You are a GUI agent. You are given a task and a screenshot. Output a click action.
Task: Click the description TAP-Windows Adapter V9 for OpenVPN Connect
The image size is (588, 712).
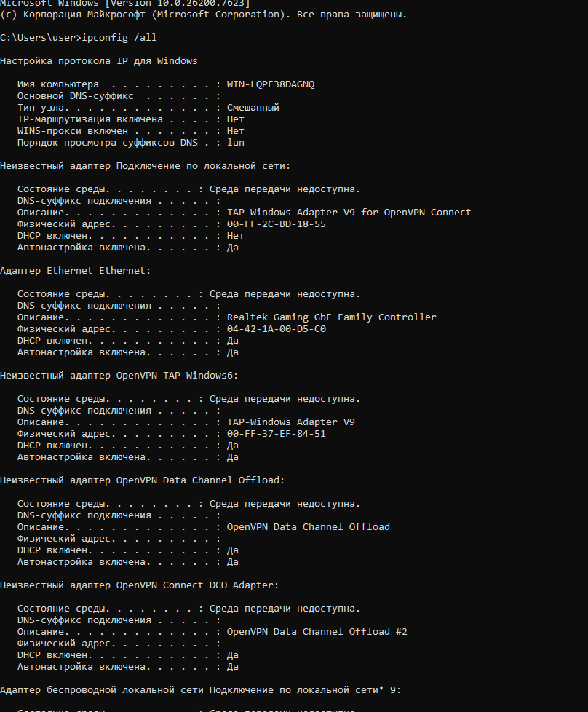click(x=349, y=212)
